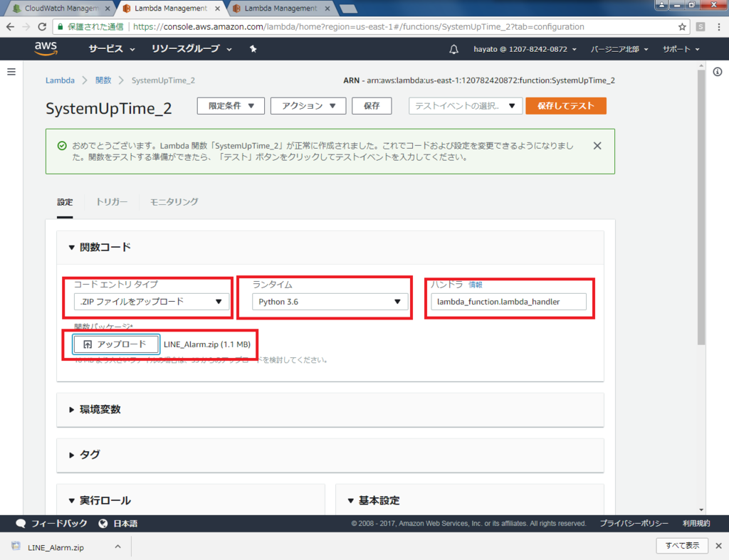Click the 日本語 language selector

125,524
